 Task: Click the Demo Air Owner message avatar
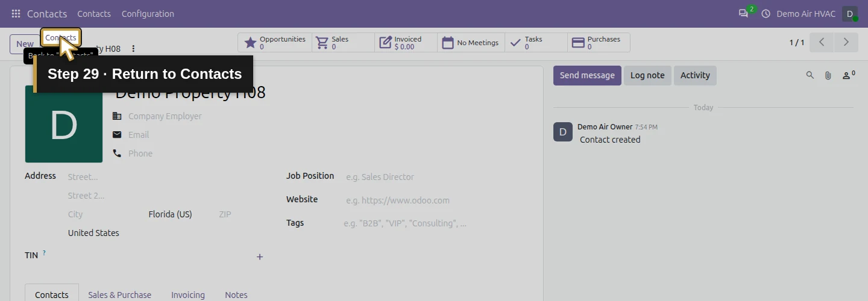coord(563,132)
